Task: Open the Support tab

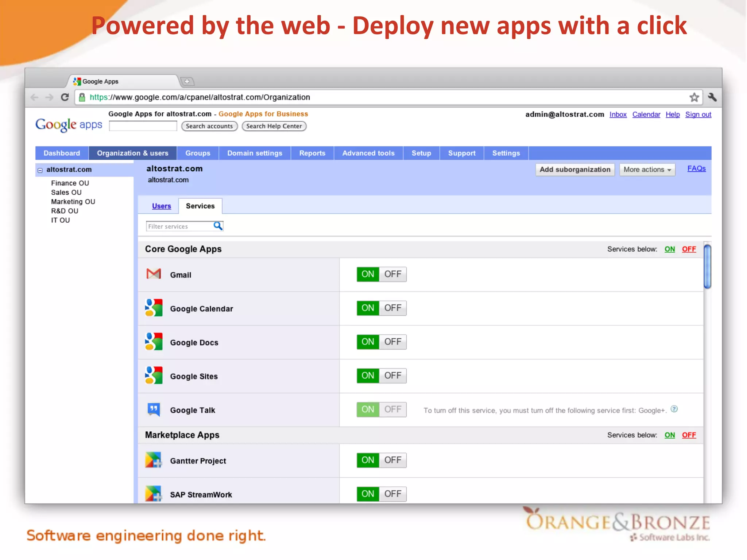Action: [x=462, y=153]
